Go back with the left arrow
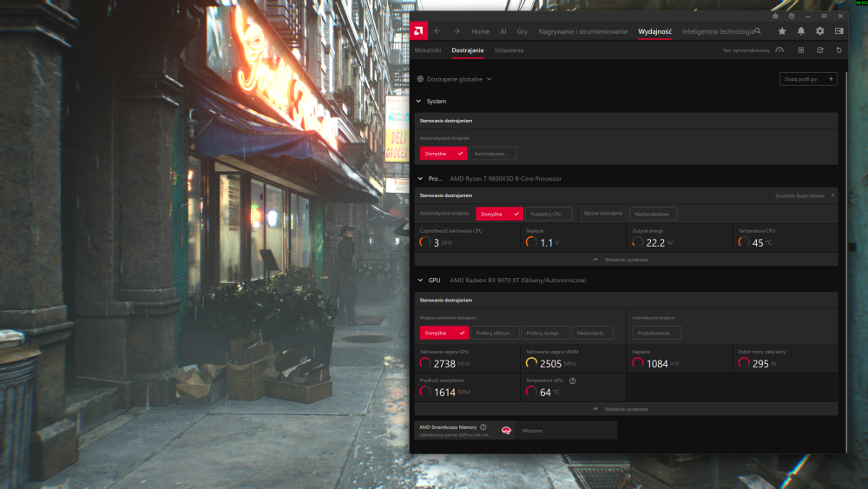Screen dimensions: 868x489 437,31
